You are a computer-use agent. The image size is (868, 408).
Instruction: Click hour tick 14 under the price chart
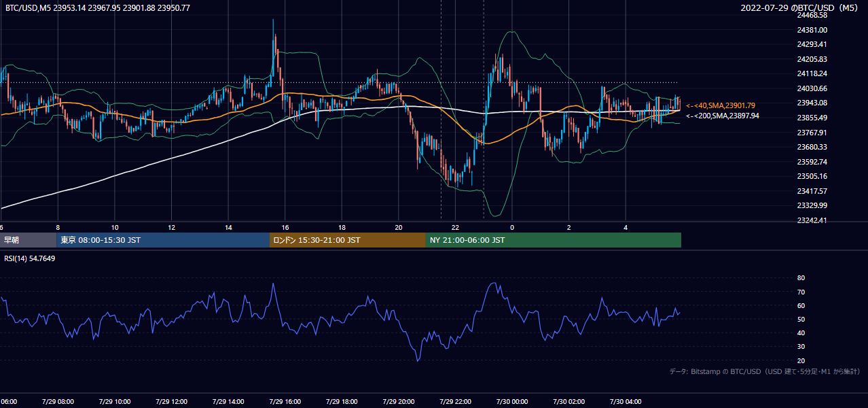(x=228, y=227)
